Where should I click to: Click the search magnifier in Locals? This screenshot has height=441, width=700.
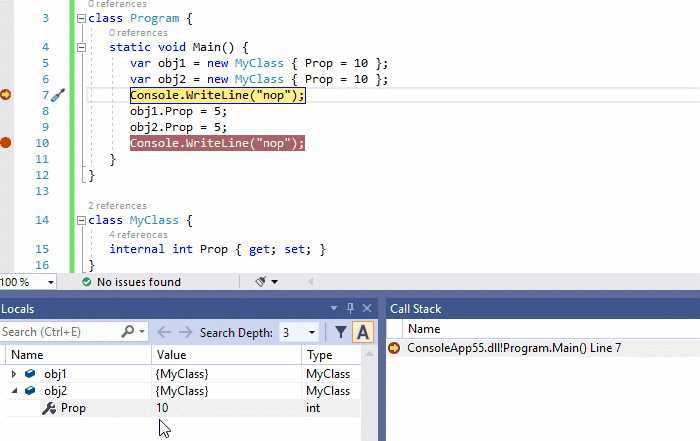click(x=128, y=331)
